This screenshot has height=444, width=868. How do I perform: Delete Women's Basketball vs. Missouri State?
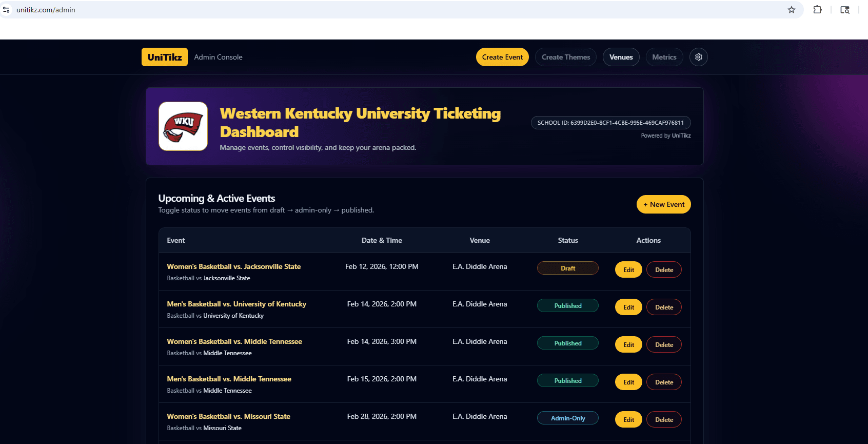tap(664, 419)
